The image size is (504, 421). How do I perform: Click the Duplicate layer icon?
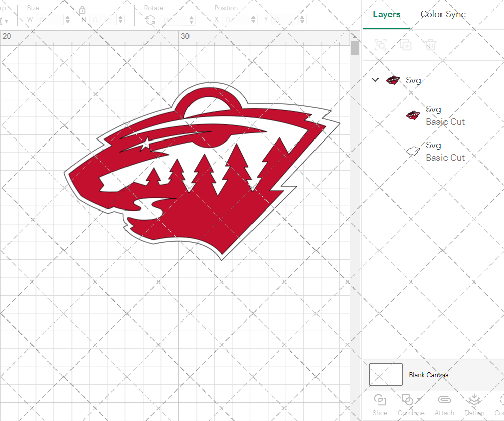click(x=406, y=45)
